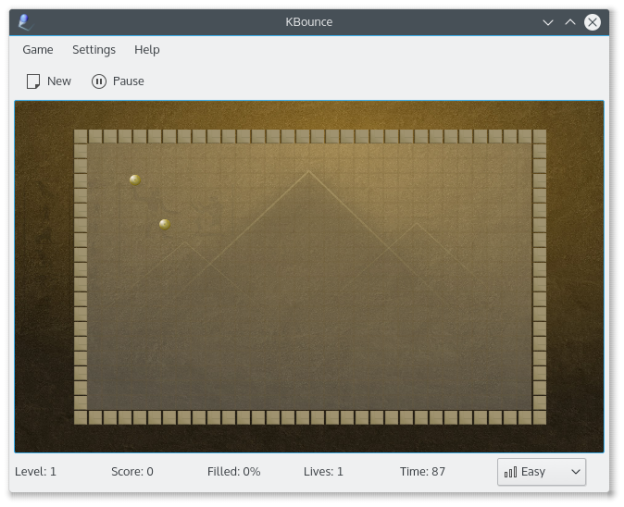Expand difficulty list using chevron arrow
Viewport: 624px width, 507px height.
point(575,472)
